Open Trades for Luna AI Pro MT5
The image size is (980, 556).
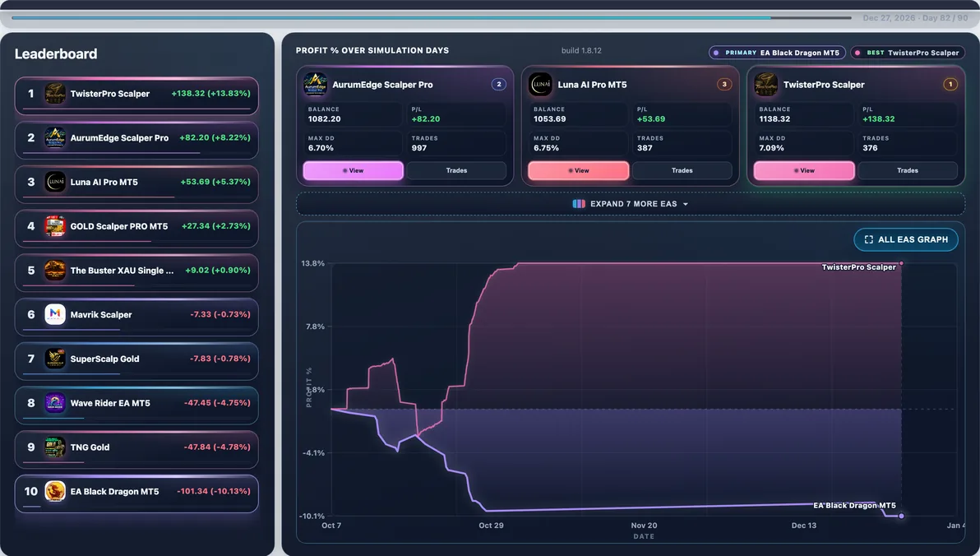(682, 171)
